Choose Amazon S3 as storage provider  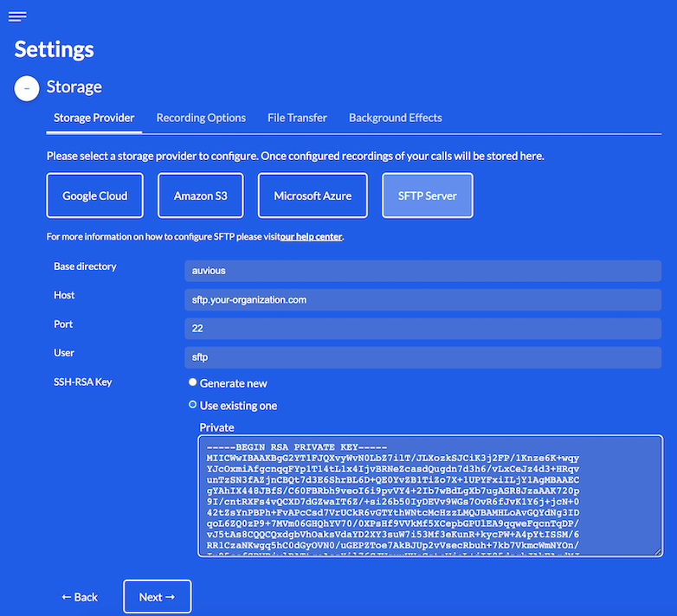pyautogui.click(x=200, y=196)
